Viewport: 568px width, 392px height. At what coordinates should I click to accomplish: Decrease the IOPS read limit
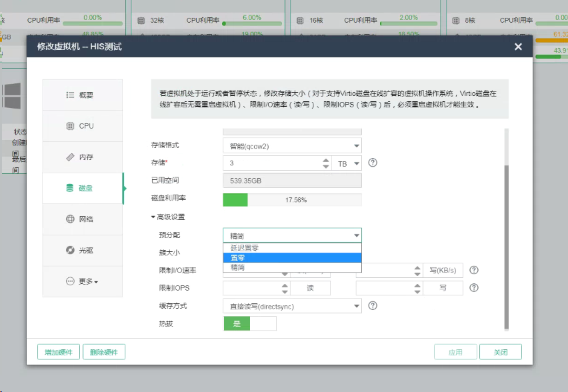coord(285,291)
